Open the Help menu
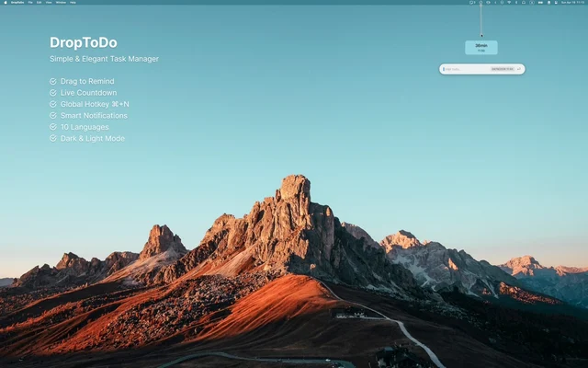This screenshot has width=588, height=368. pos(73,2)
